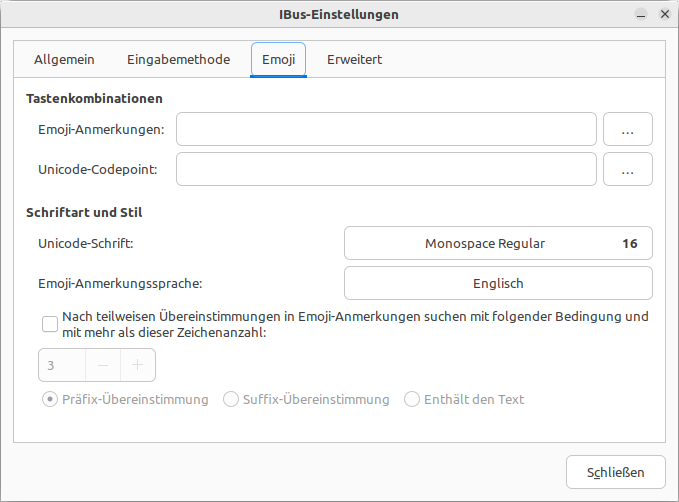Focus the Emoji-Anmerkungen shortcut field
Viewport: 679px width, 502px height.
pos(386,129)
